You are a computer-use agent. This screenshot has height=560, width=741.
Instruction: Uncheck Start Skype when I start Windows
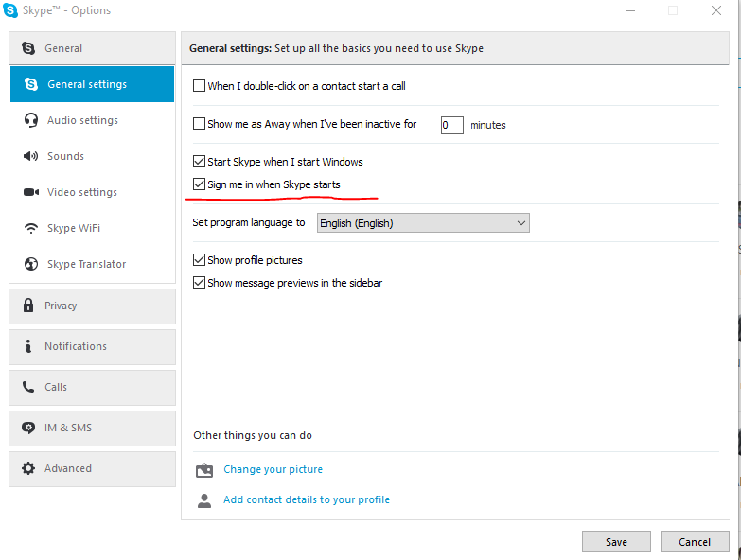tap(199, 162)
